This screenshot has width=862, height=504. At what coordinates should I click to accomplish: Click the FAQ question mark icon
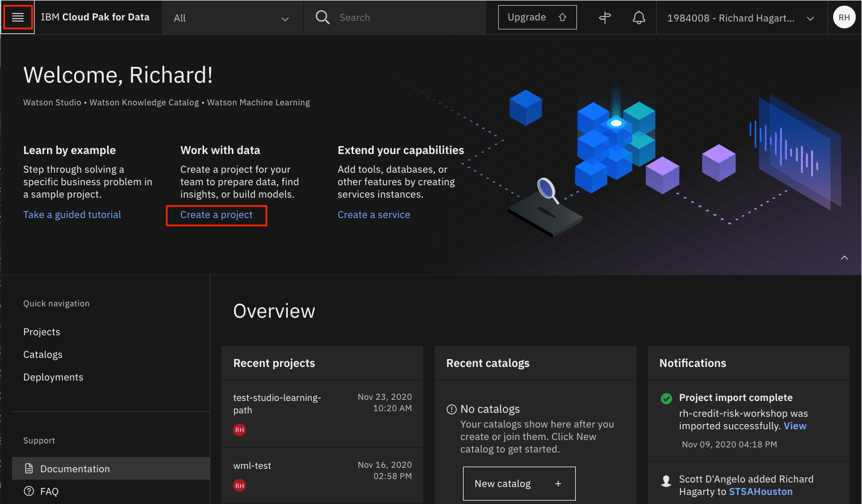coord(29,491)
